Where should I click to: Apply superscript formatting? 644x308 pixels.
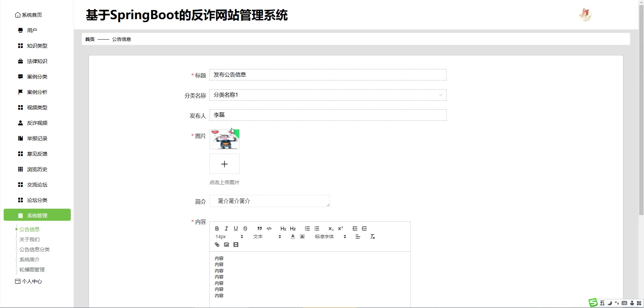[340, 228]
